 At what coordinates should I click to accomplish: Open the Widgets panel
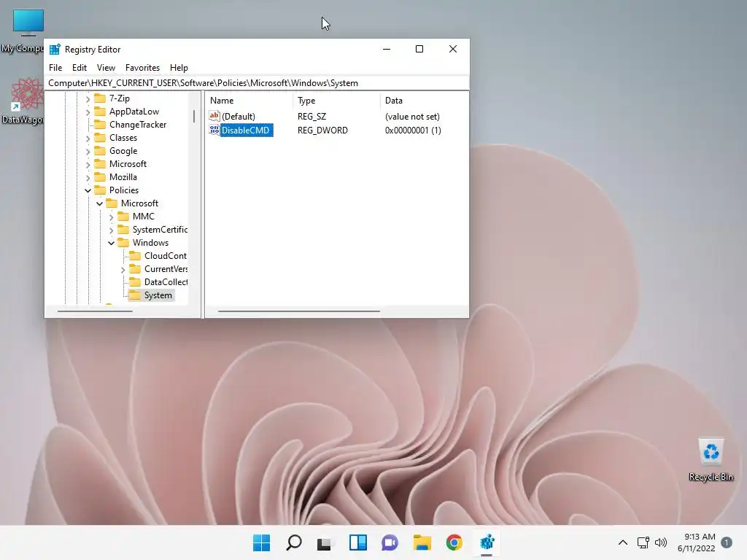coord(357,542)
